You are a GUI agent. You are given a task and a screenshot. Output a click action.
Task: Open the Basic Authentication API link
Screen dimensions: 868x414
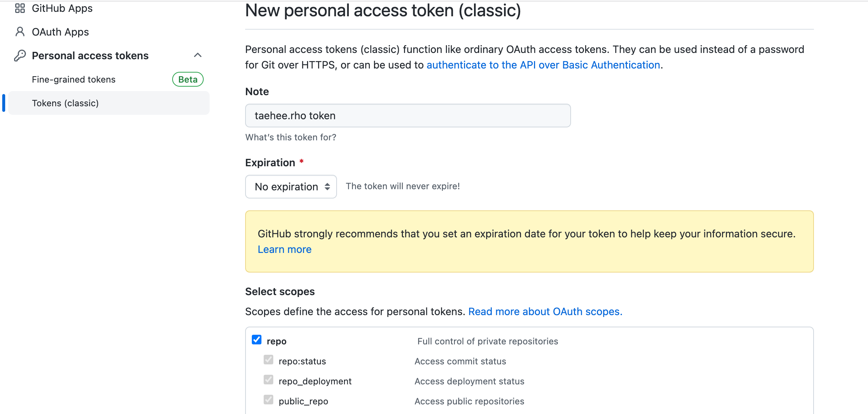click(543, 65)
